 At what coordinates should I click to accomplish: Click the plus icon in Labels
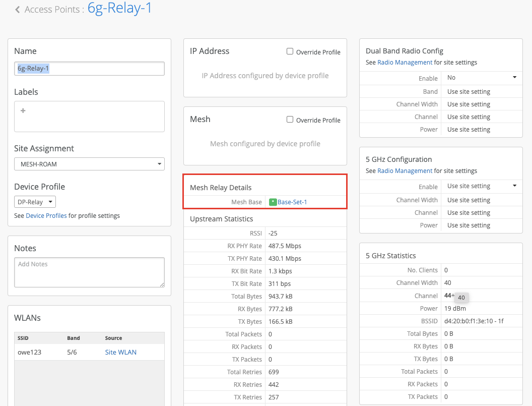(x=23, y=110)
